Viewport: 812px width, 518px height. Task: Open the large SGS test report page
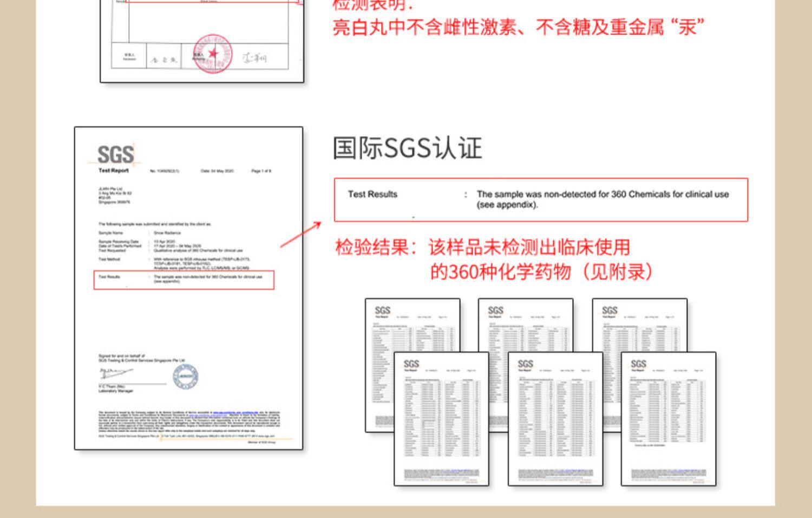188,288
